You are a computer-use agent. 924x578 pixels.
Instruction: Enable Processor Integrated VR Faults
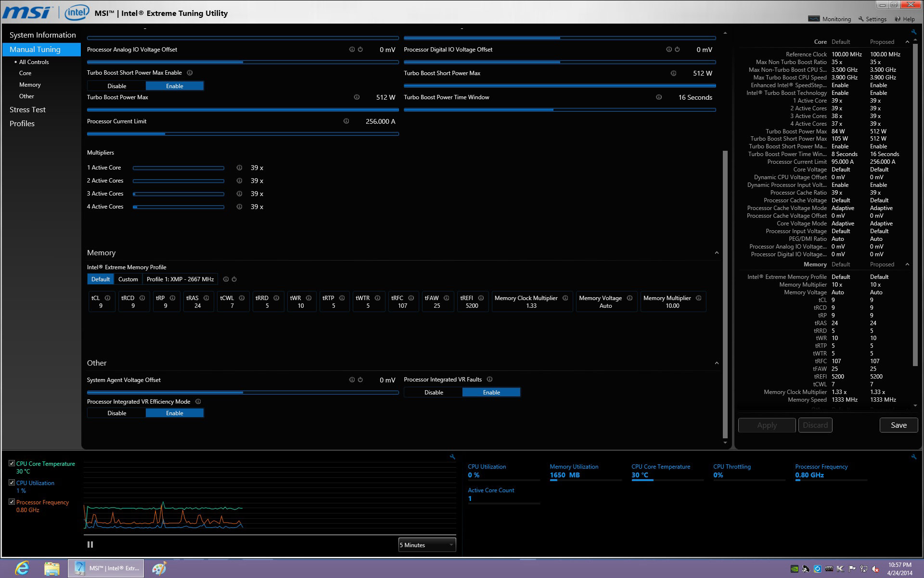click(491, 393)
